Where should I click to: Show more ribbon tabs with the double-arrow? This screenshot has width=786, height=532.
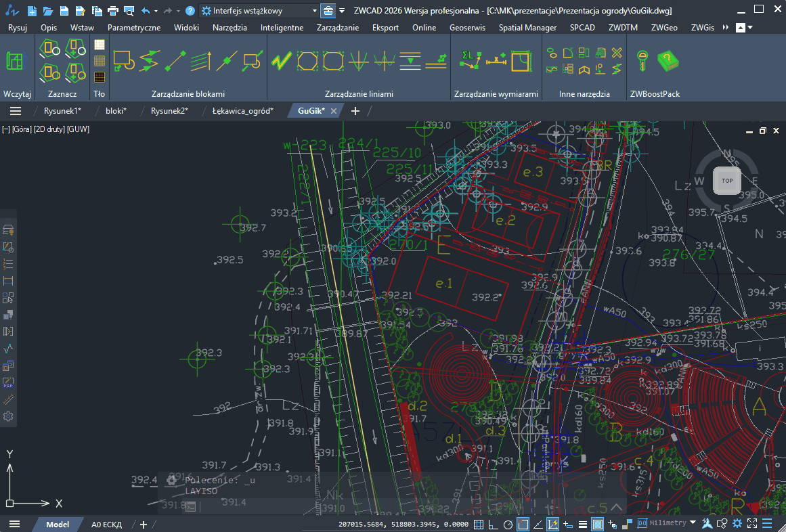coord(725,28)
